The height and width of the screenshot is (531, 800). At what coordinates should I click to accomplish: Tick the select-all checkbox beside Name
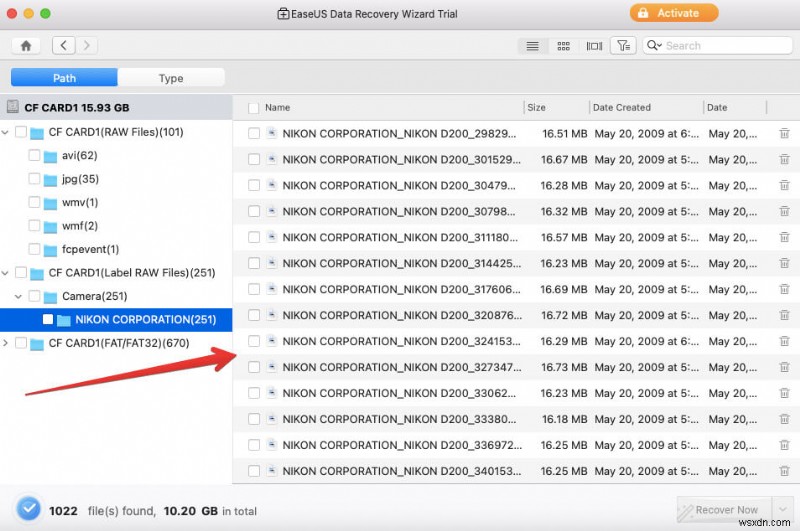point(253,108)
